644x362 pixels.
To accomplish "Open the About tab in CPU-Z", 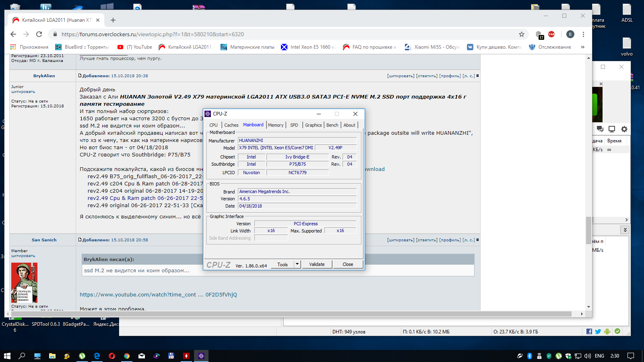I will (x=349, y=125).
